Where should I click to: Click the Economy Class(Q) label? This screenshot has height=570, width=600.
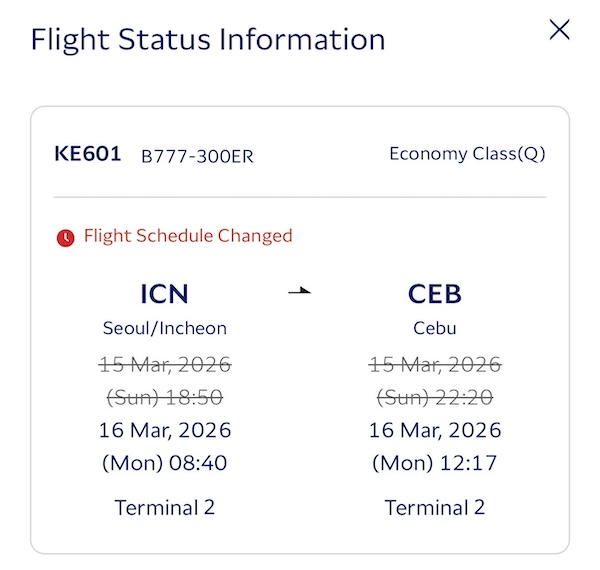pyautogui.click(x=467, y=154)
